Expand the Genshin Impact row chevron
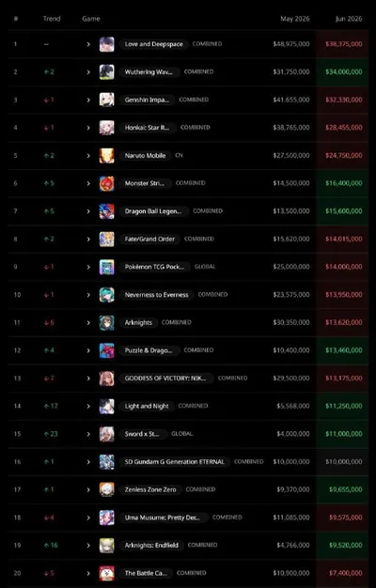Screen dimensions: 376x588 [88, 101]
